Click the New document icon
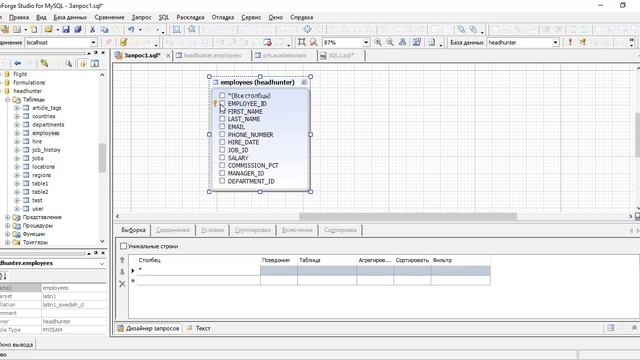 [34, 29]
